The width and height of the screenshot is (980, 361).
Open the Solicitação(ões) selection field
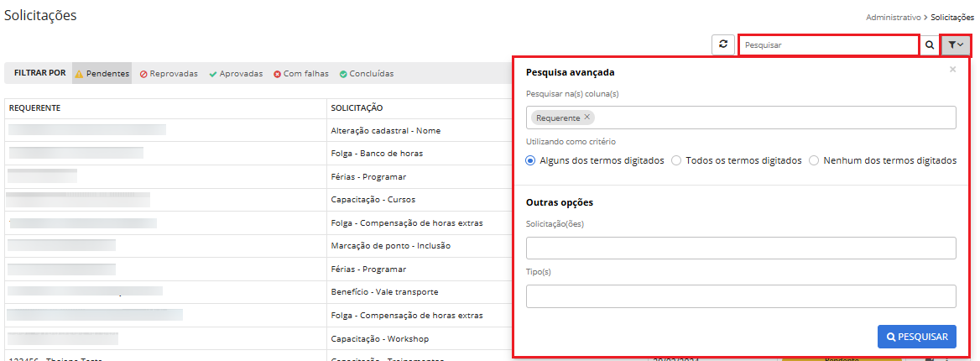(741, 248)
